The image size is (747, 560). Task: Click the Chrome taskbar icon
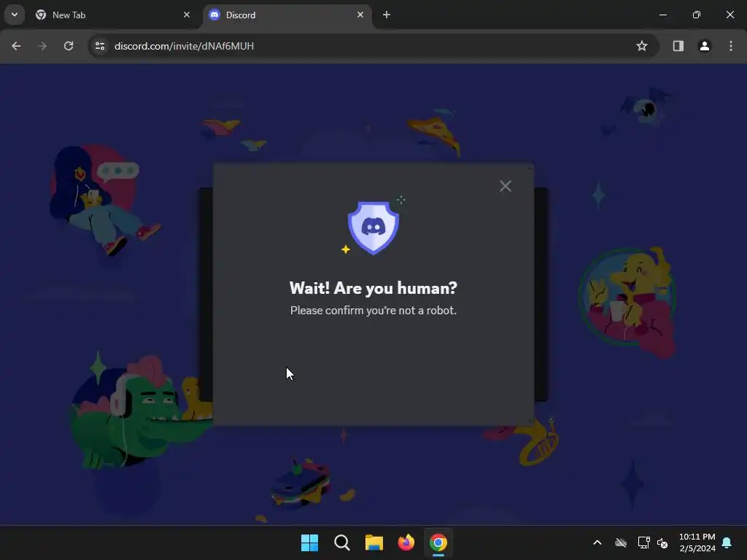click(438, 542)
